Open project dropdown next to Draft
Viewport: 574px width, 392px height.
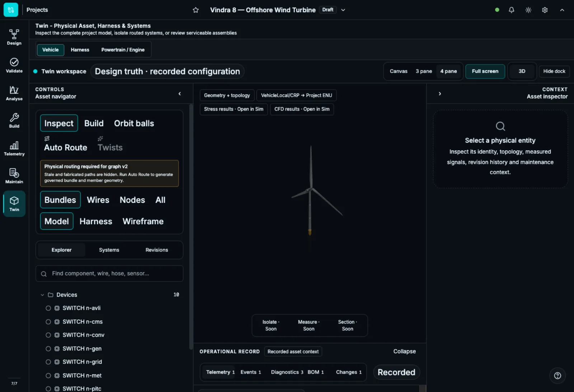coord(343,10)
